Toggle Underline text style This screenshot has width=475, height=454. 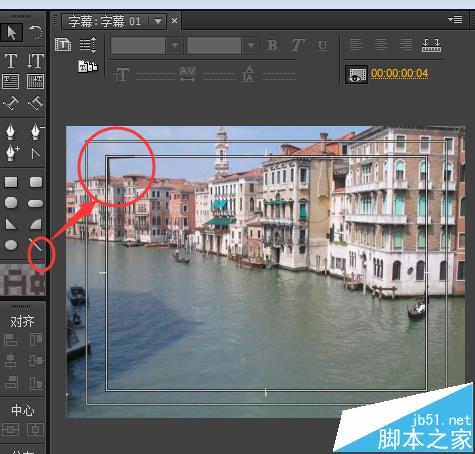coord(322,45)
